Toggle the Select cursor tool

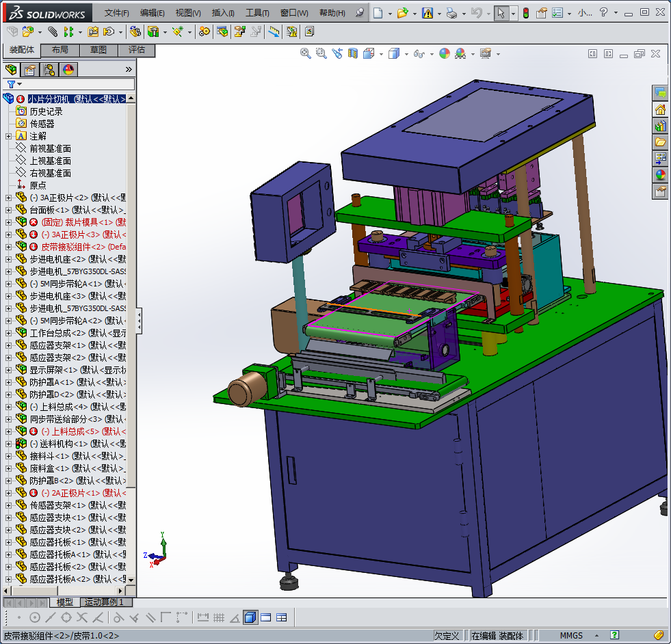501,13
